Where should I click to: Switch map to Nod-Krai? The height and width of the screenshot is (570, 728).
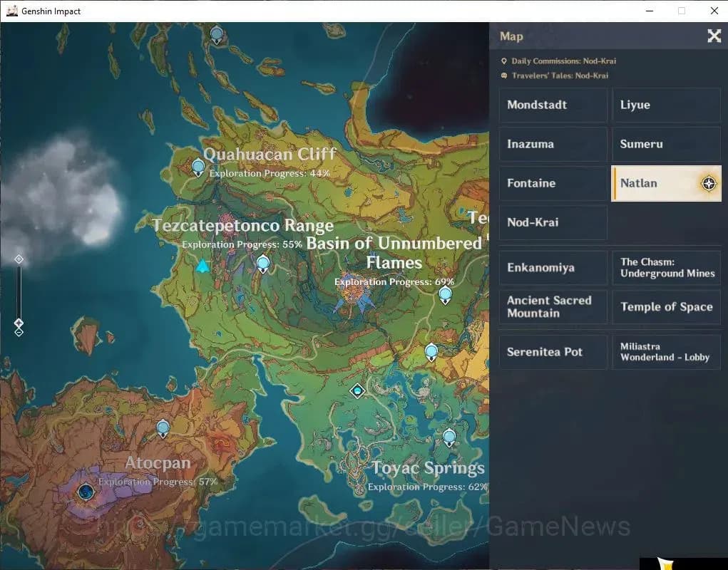click(553, 222)
